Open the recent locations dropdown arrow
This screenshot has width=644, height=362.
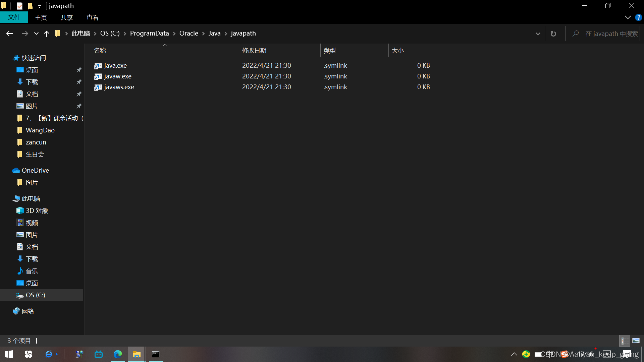(36, 34)
